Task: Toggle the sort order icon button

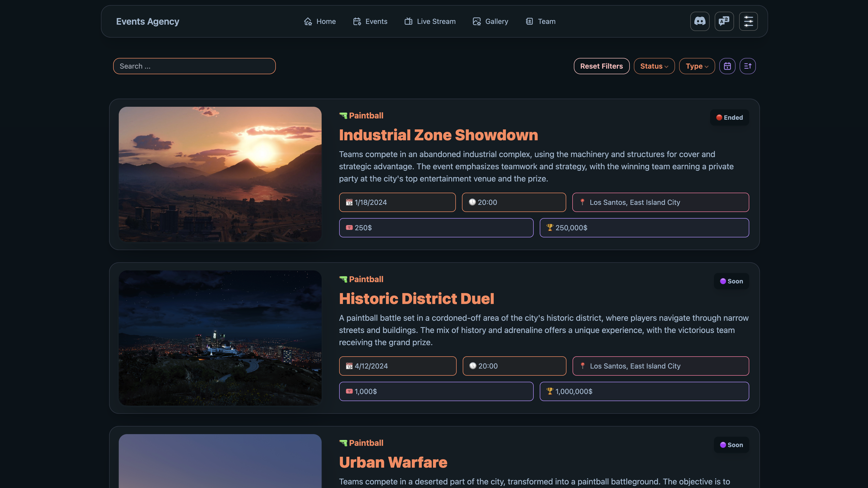Action: (747, 66)
